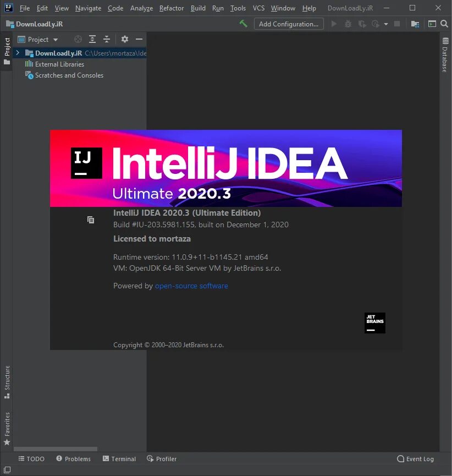Open the VCS menu
Image resolution: width=452 pixels, height=476 pixels.
click(x=259, y=8)
